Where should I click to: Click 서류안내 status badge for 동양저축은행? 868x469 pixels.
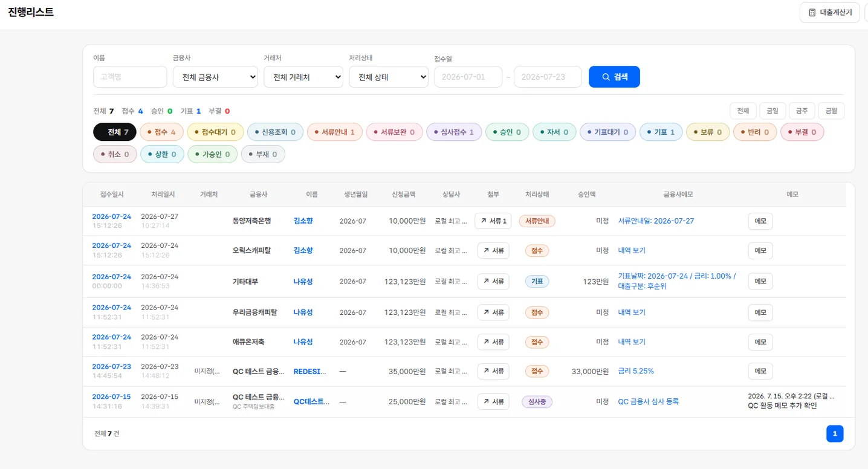(x=537, y=221)
